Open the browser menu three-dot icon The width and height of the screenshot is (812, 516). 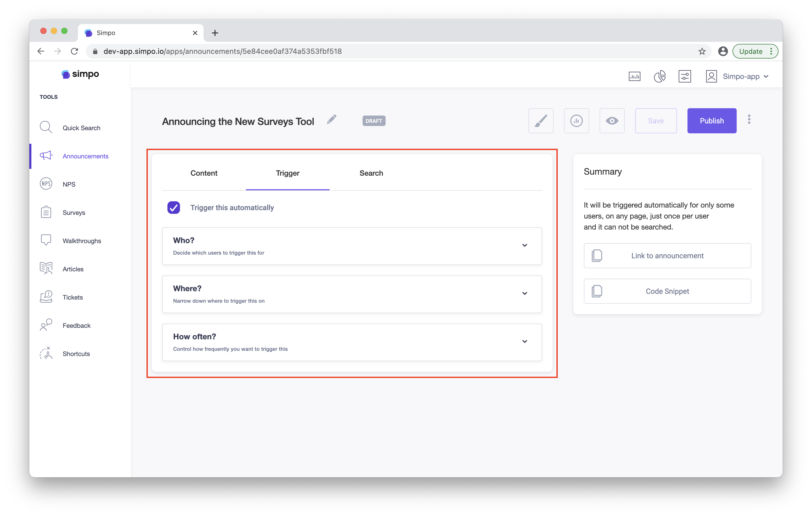771,51
